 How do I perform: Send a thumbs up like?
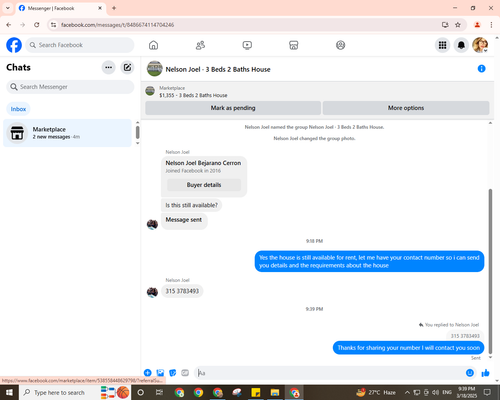pos(485,373)
